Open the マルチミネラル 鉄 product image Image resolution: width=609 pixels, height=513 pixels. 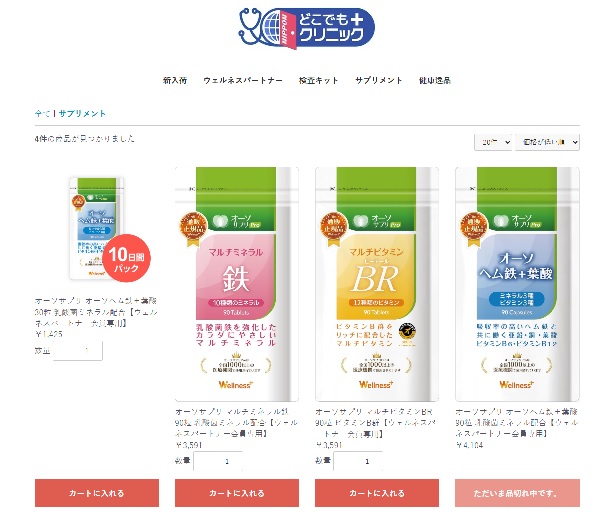(237, 284)
